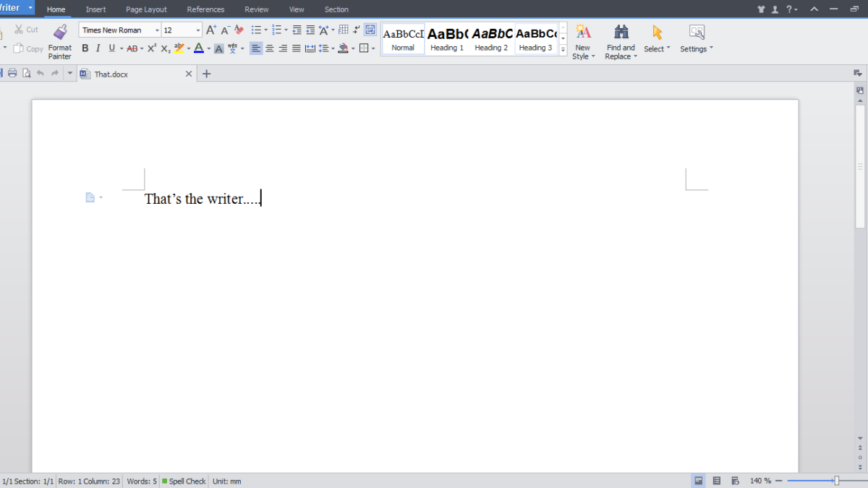The width and height of the screenshot is (868, 488).
Task: Open the font name dropdown
Action: pyautogui.click(x=157, y=30)
